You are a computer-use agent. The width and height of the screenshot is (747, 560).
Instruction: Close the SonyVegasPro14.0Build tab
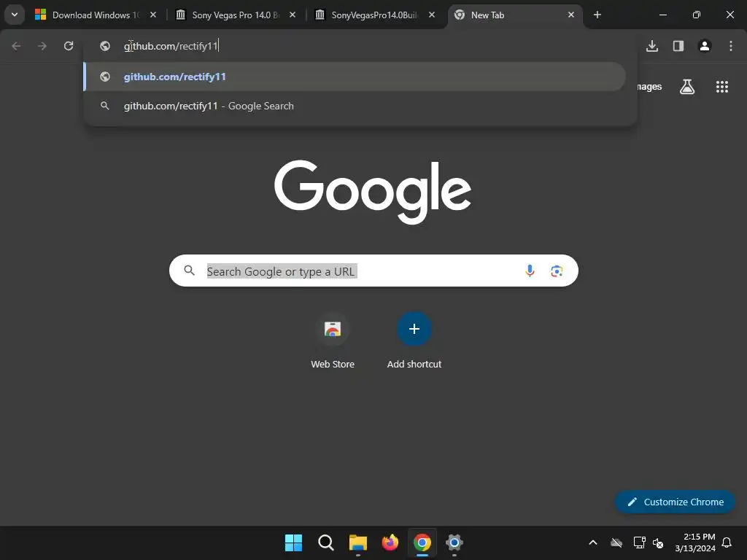pos(432,15)
